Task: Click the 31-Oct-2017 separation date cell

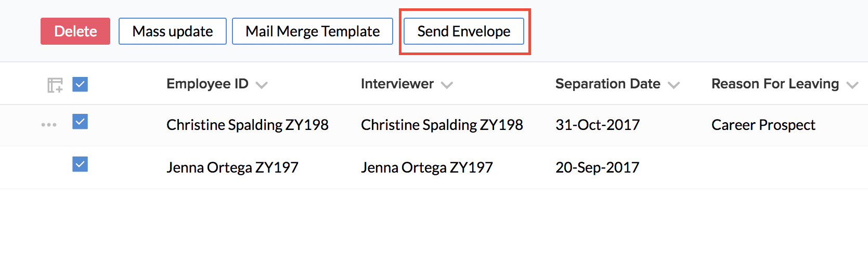Action: [598, 125]
